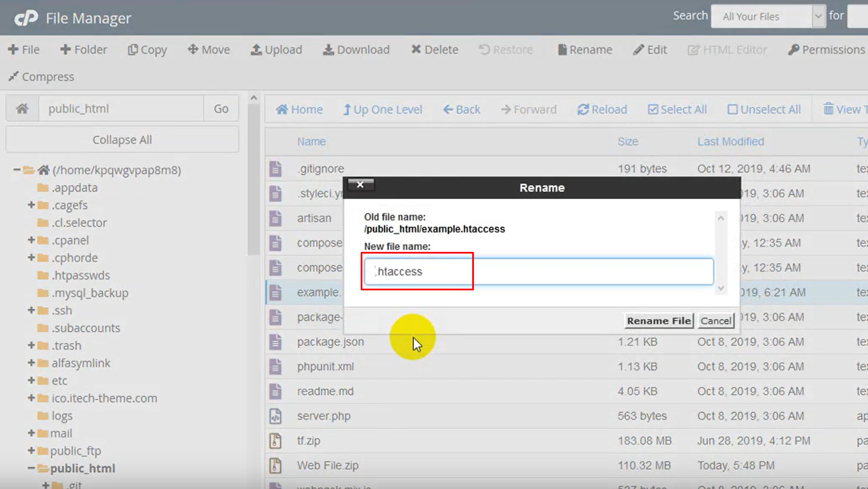The image size is (868, 489).
Task: Sort files by Last Modified column
Action: [x=730, y=141]
